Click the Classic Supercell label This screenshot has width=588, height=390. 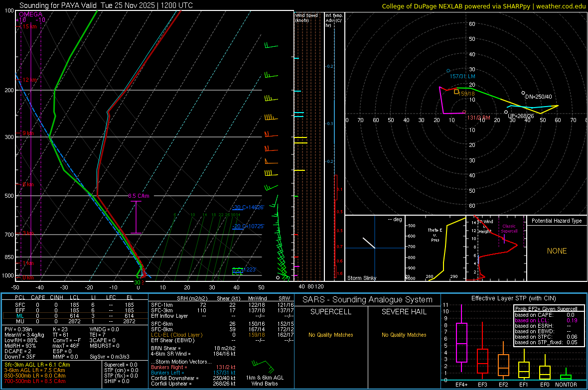[x=509, y=229]
